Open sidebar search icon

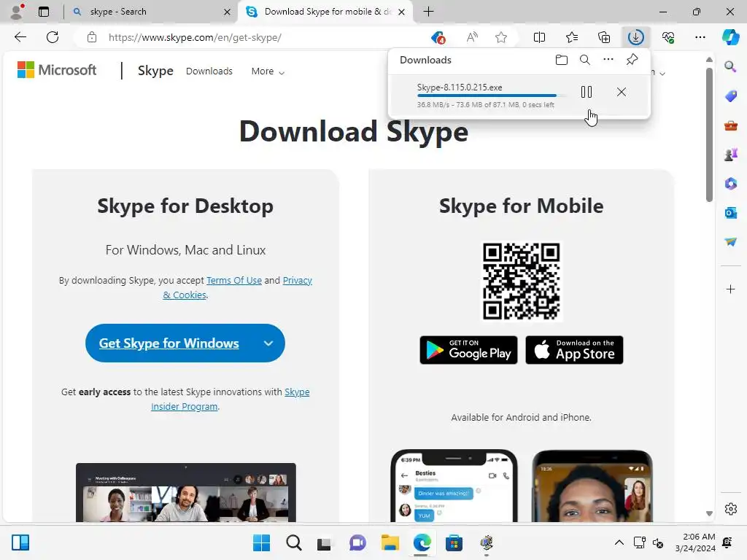[x=730, y=66]
